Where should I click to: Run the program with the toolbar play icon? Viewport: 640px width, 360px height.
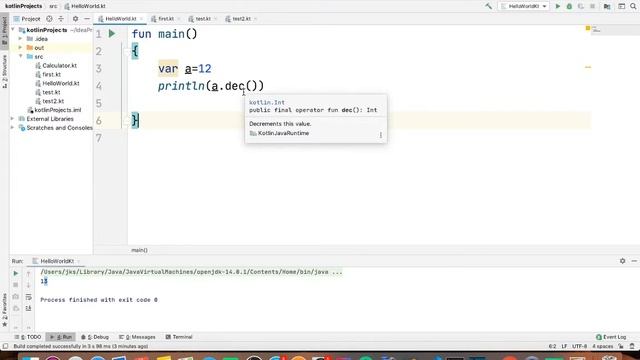coord(558,6)
